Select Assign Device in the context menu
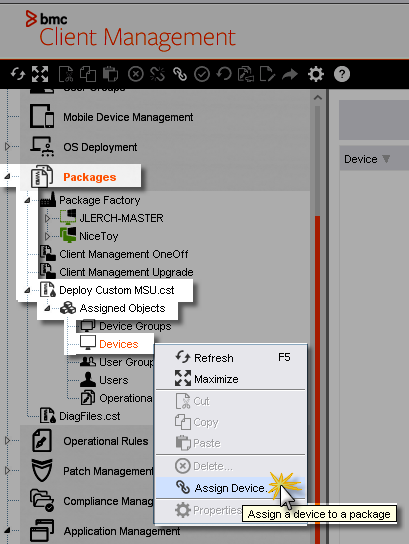 coord(230,488)
